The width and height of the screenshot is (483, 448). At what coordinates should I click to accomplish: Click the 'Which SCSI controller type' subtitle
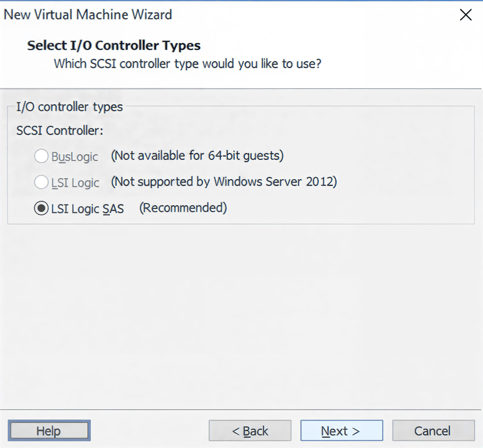point(187,64)
